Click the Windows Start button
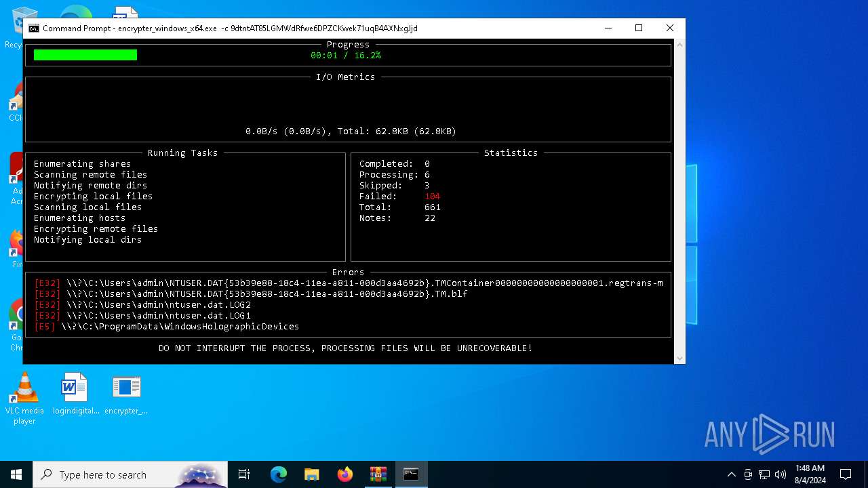Image resolution: width=868 pixels, height=488 pixels. (x=16, y=474)
